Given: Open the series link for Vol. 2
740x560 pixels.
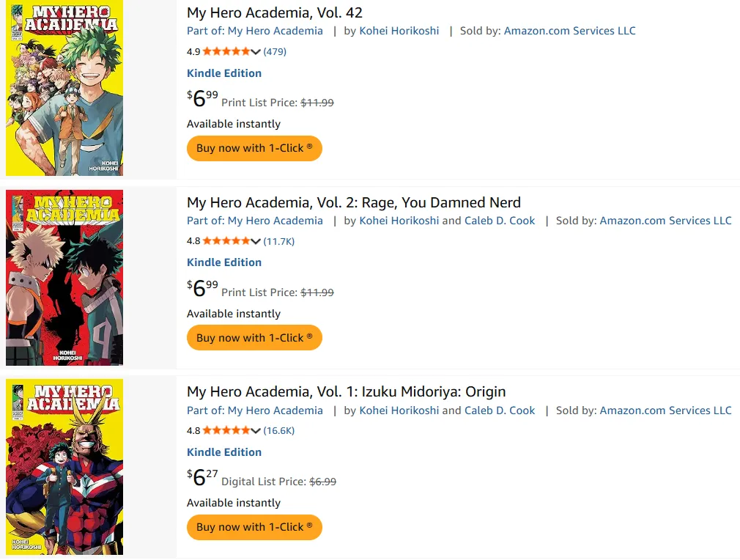Looking at the screenshot, I should point(275,221).
